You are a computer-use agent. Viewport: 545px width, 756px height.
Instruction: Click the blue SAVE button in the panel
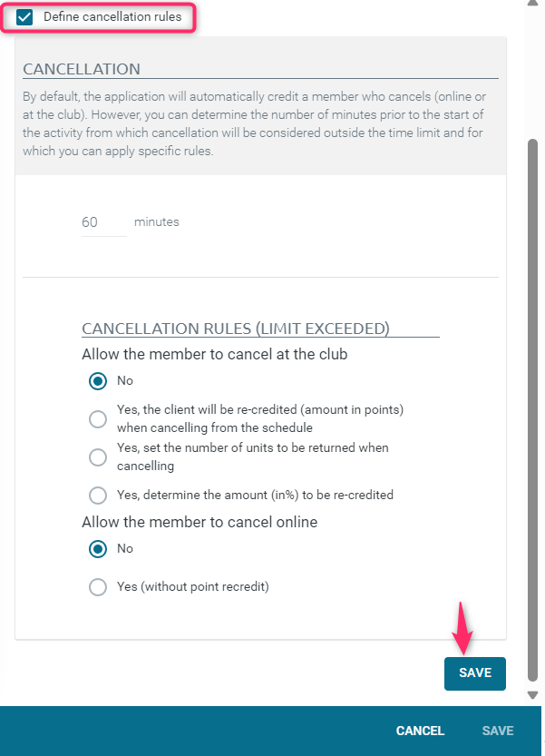(x=474, y=673)
